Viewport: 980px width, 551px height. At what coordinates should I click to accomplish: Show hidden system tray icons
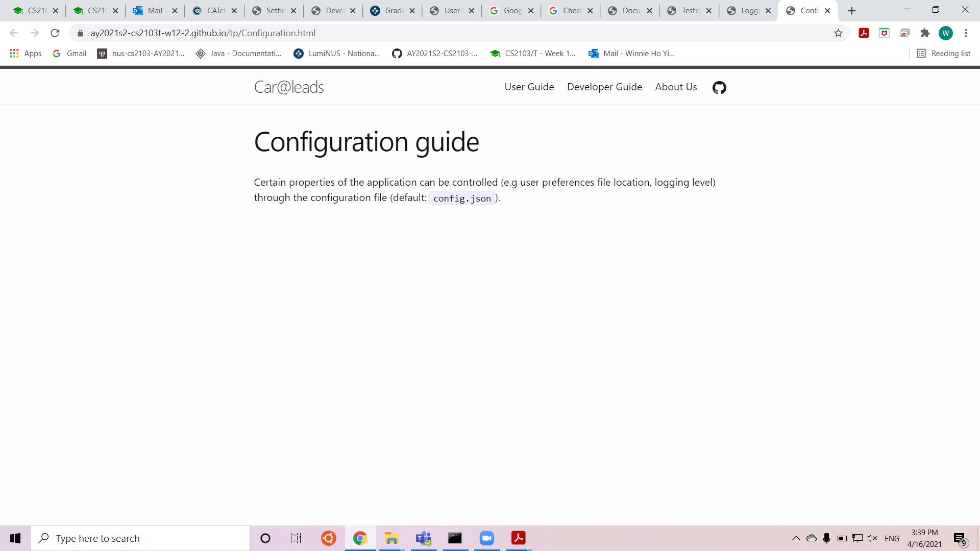[796, 538]
